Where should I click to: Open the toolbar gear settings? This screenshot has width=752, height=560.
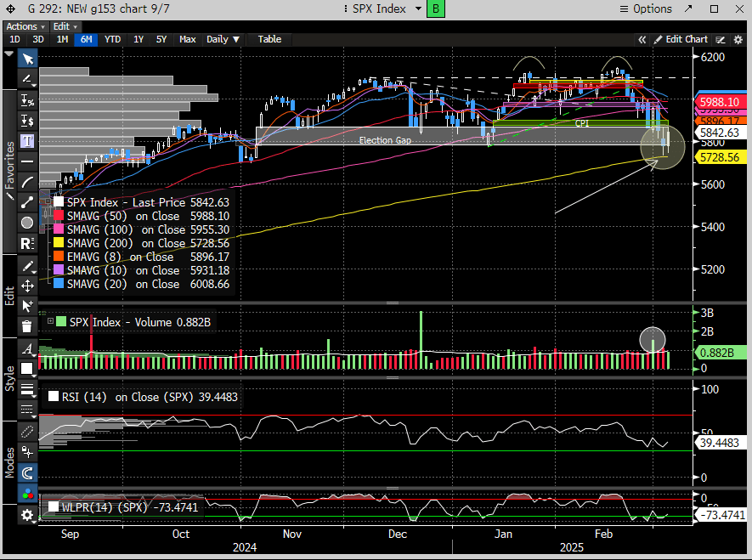(27, 515)
